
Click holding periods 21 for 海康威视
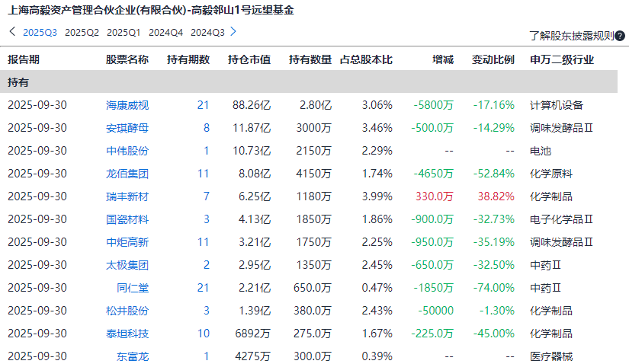pos(204,105)
